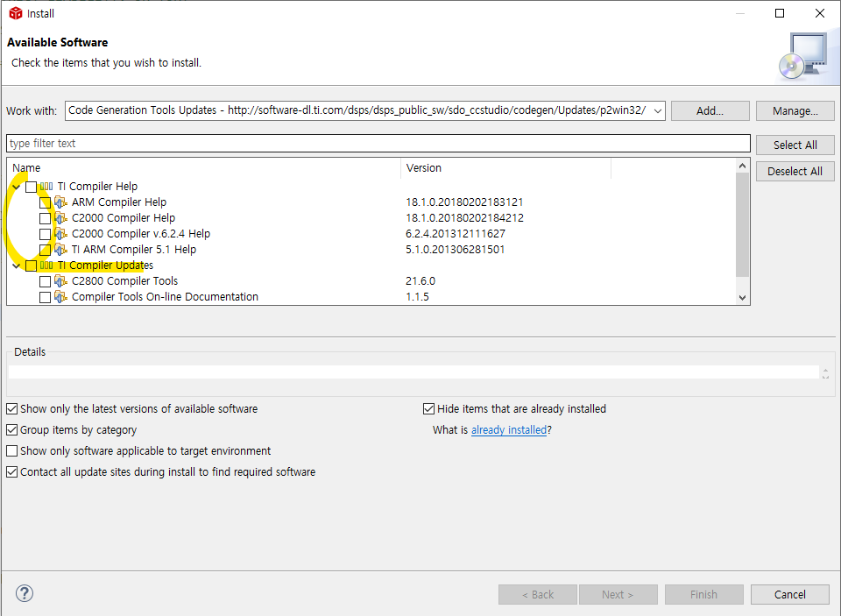841x616 pixels.
Task: Click the Install window title icon
Action: (16, 13)
